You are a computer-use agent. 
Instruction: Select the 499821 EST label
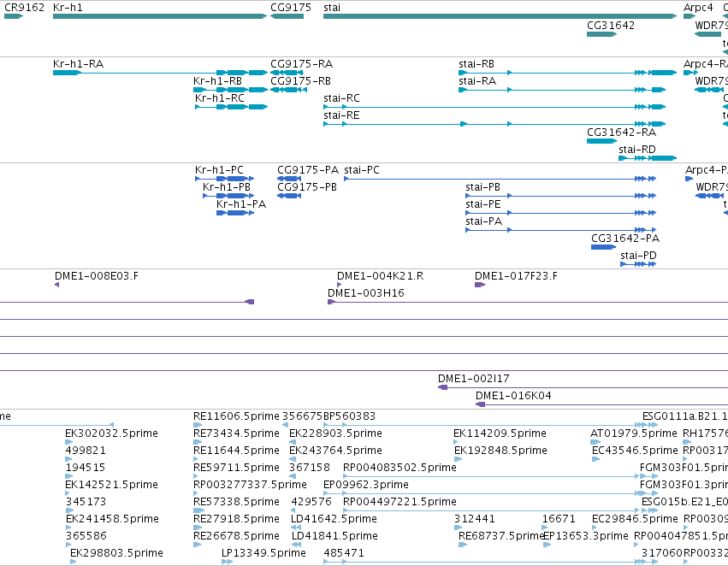(x=86, y=451)
